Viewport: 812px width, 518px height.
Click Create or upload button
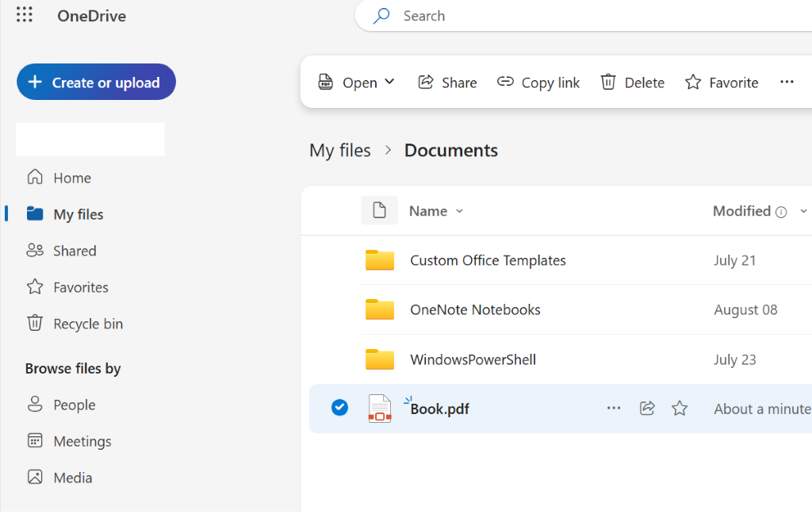(96, 82)
